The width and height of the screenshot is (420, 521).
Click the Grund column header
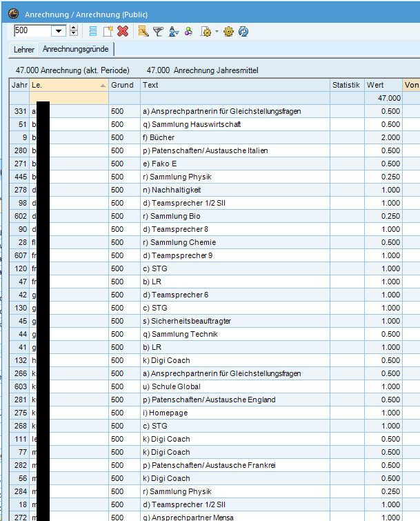(124, 85)
